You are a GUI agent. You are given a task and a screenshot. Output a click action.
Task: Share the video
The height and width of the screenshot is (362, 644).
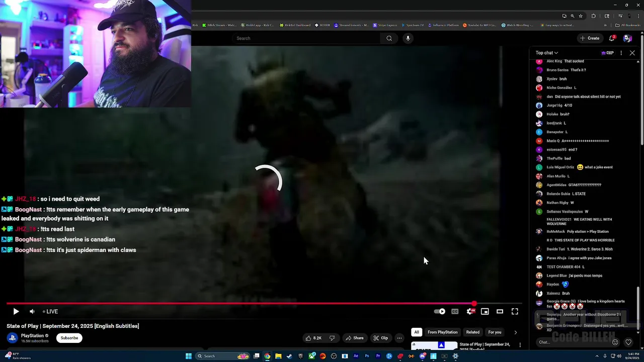354,338
